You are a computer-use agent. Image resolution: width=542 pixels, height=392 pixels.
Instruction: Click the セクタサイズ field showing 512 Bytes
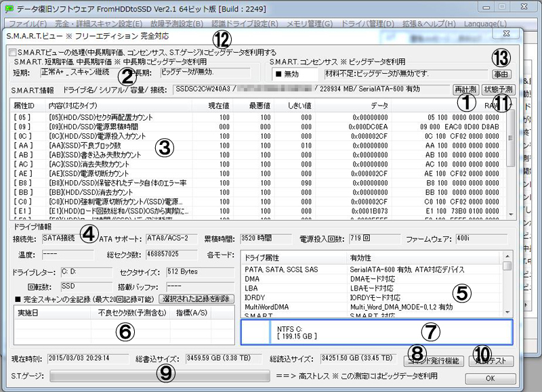(x=200, y=272)
